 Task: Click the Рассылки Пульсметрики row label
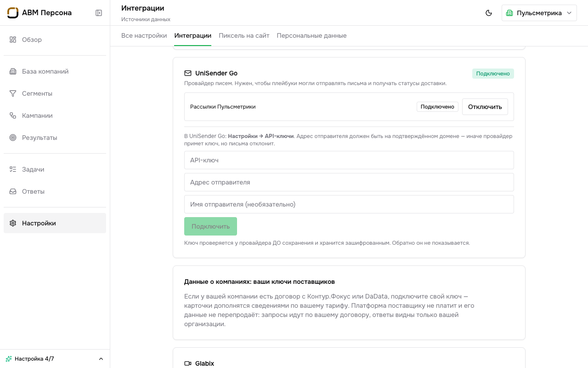click(223, 107)
